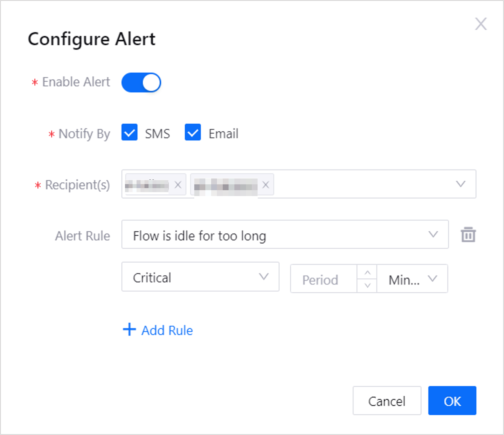Click the Add Rule link text
Screen dimensions: 504x435
point(167,330)
